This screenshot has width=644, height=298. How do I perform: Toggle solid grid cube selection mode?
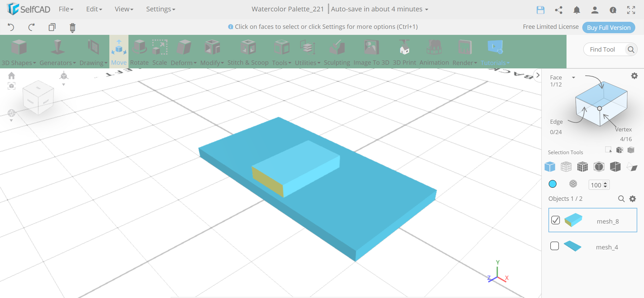583,167
